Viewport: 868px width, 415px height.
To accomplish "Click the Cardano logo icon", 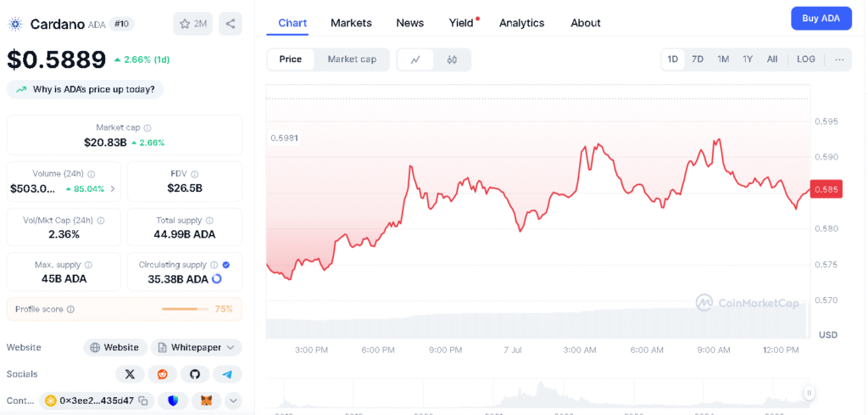I will [x=15, y=24].
